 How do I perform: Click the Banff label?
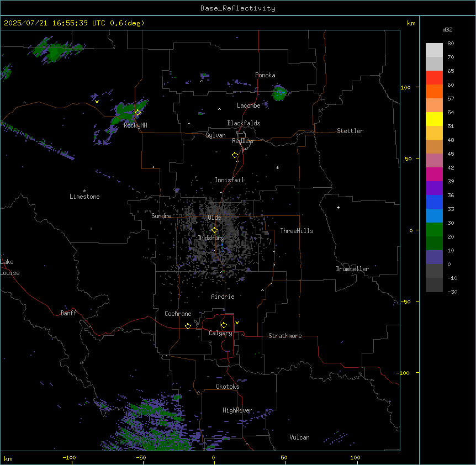(68, 313)
